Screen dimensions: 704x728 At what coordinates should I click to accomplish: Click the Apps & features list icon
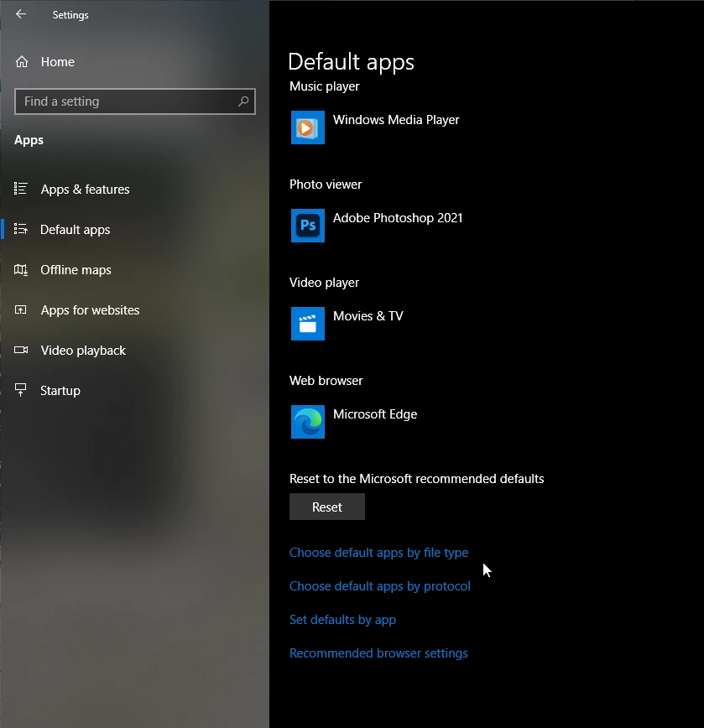click(x=20, y=189)
